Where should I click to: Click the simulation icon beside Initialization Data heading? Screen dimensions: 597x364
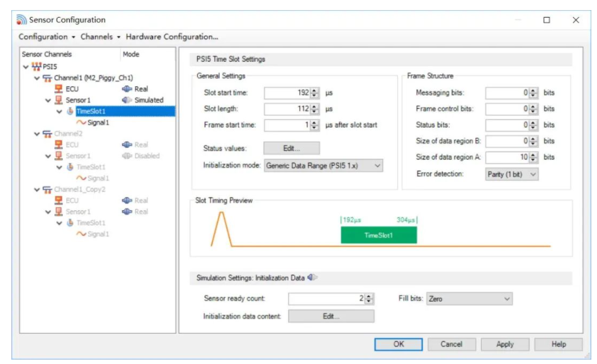[x=312, y=278]
